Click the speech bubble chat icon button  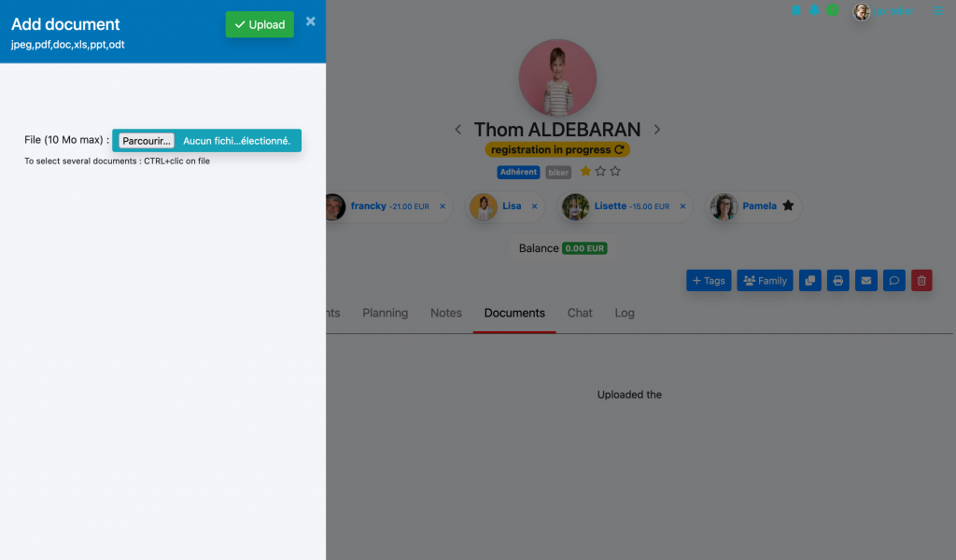893,281
